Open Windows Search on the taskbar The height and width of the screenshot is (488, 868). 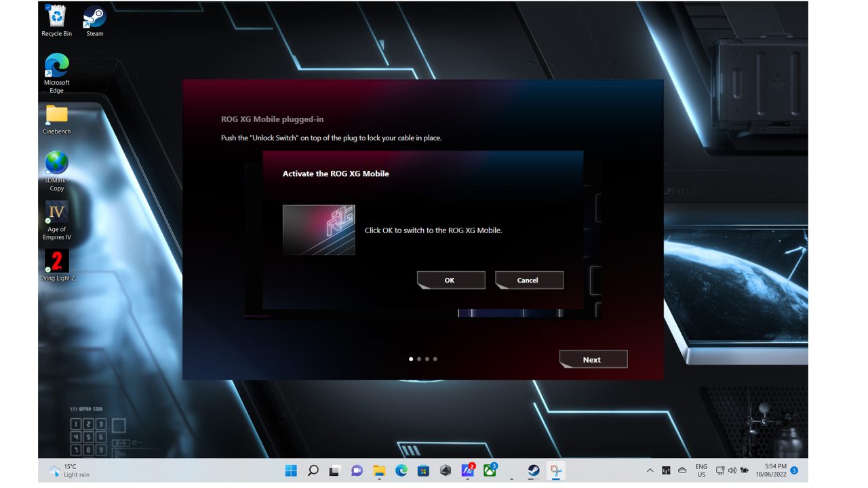click(313, 470)
